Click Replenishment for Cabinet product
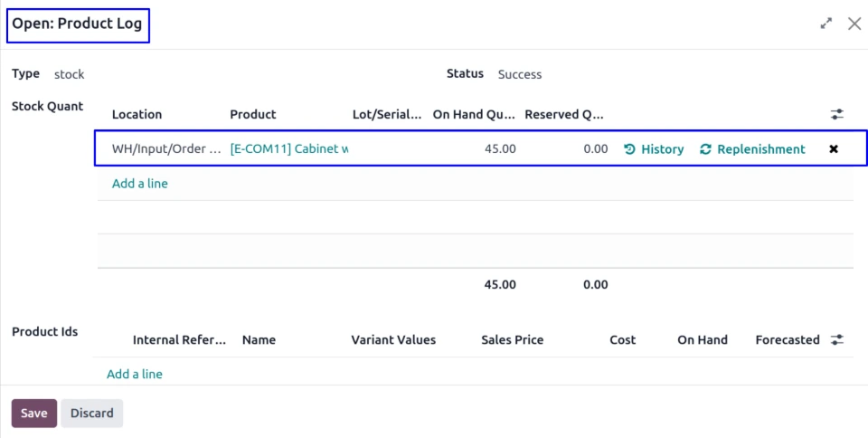 (752, 149)
